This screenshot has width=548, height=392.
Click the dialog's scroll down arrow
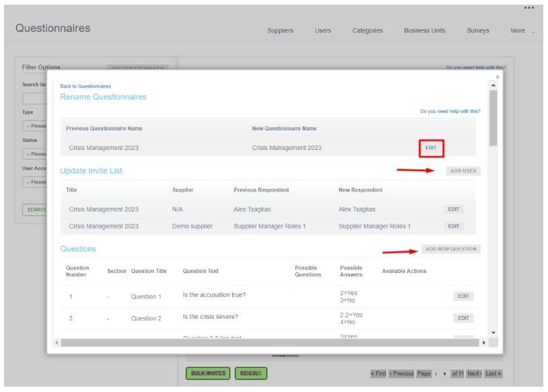(494, 333)
